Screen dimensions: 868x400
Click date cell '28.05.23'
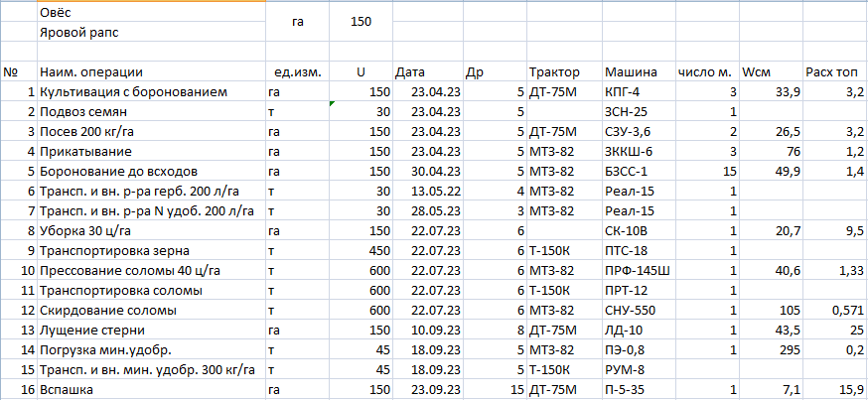[427, 210]
